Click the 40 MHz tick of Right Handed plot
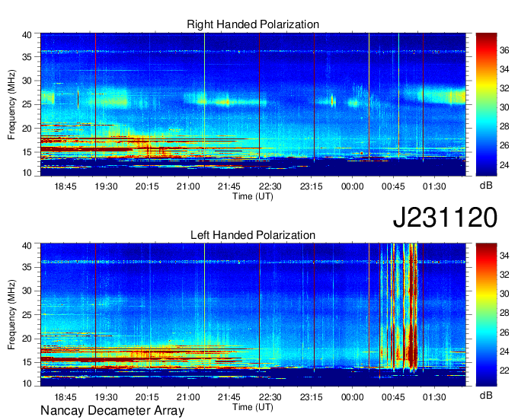 (27, 35)
